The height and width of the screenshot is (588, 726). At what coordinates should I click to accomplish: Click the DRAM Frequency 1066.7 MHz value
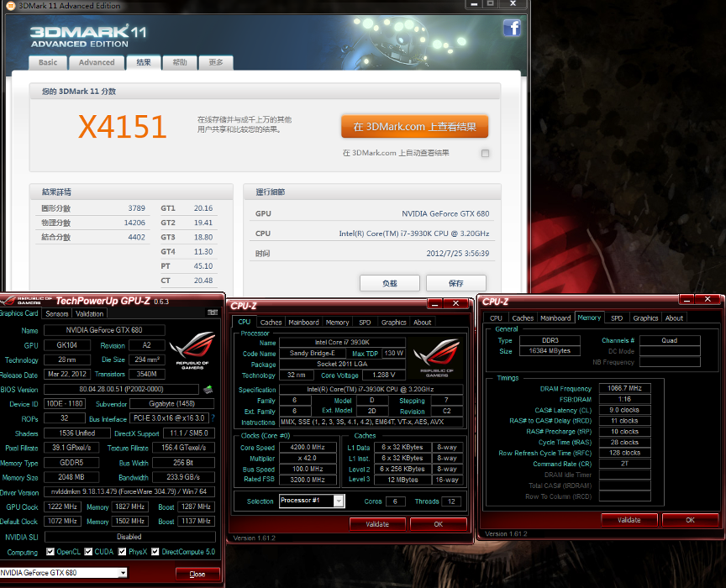[624, 388]
